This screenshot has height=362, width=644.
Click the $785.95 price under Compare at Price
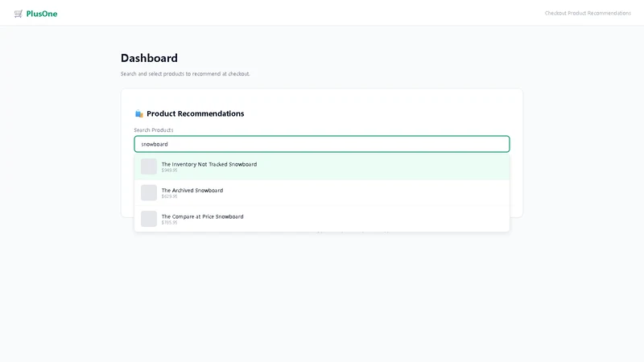(169, 223)
